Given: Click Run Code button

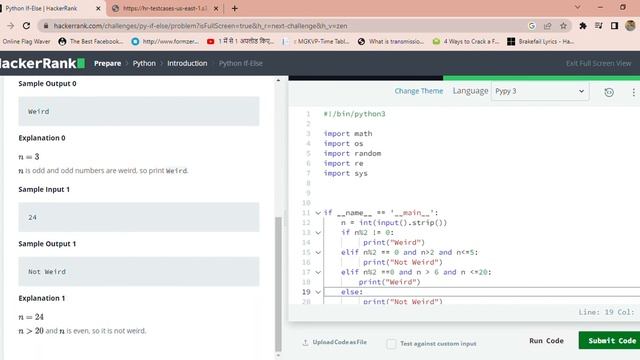Looking at the screenshot, I should [x=546, y=340].
